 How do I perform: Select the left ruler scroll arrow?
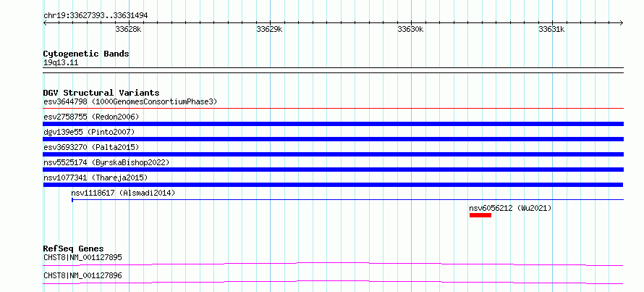(45, 22)
